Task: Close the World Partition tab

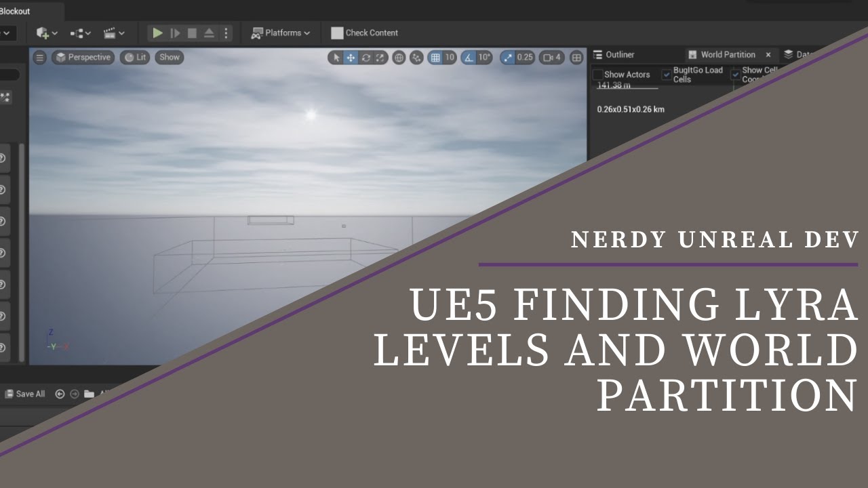Action: (768, 55)
